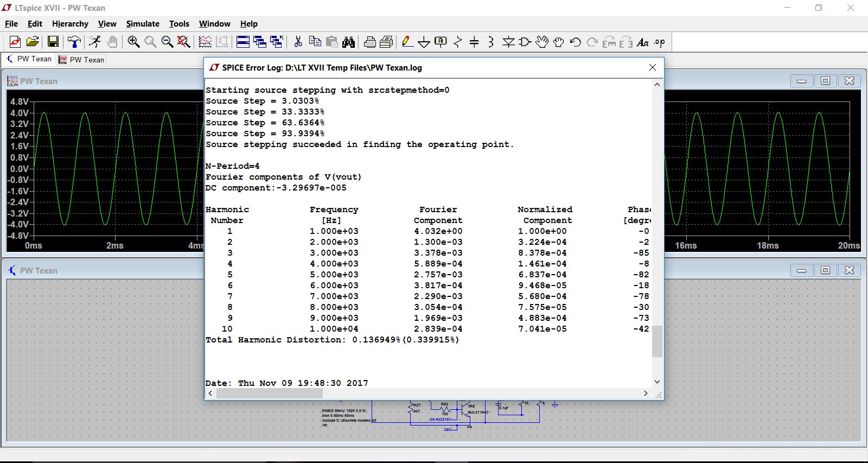The width and height of the screenshot is (868, 463).
Task: Maximize the PW Texan waveform window
Action: pos(825,81)
